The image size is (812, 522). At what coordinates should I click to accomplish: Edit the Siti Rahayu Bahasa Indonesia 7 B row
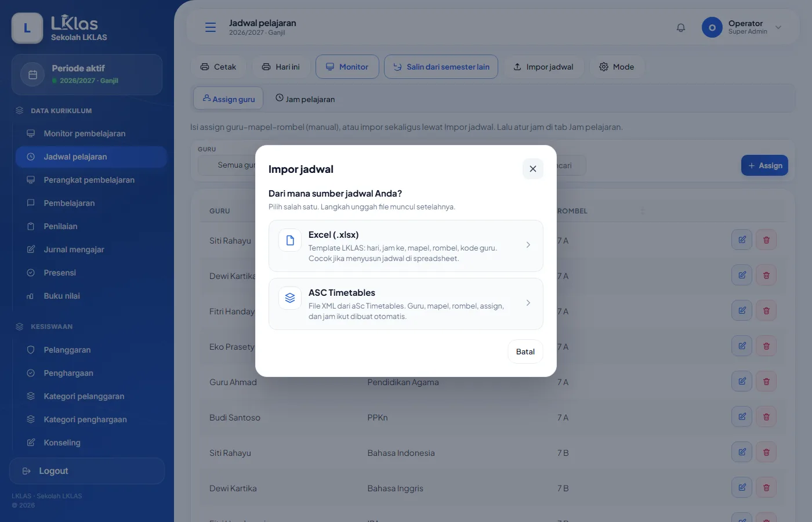[x=742, y=452]
